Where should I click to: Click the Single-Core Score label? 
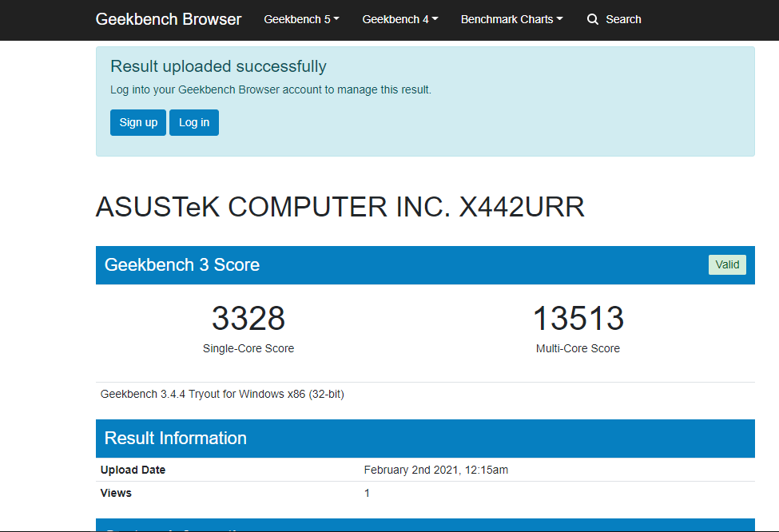[x=248, y=349]
